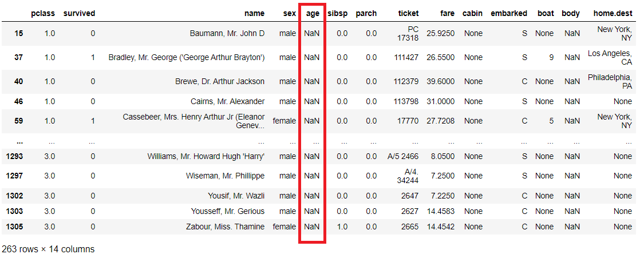Screen dimensions: 644x262
Task: Click the 'pclass' column header
Action: tap(42, 13)
